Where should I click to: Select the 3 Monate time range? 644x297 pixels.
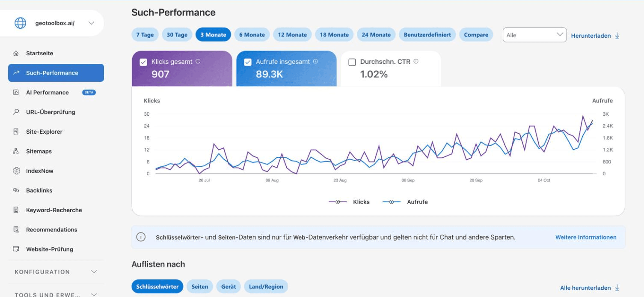[213, 35]
